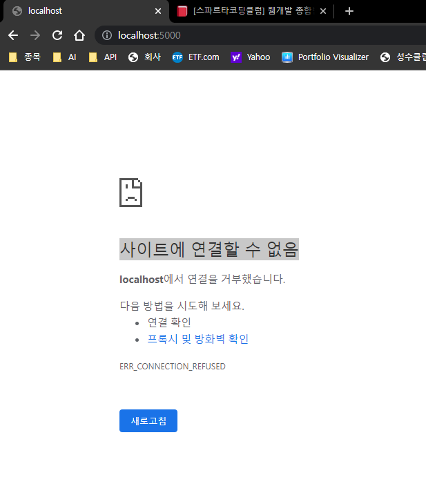Viewport: 426px width, 504px height.
Task: Open the 회사 bookmark
Action: [x=145, y=57]
